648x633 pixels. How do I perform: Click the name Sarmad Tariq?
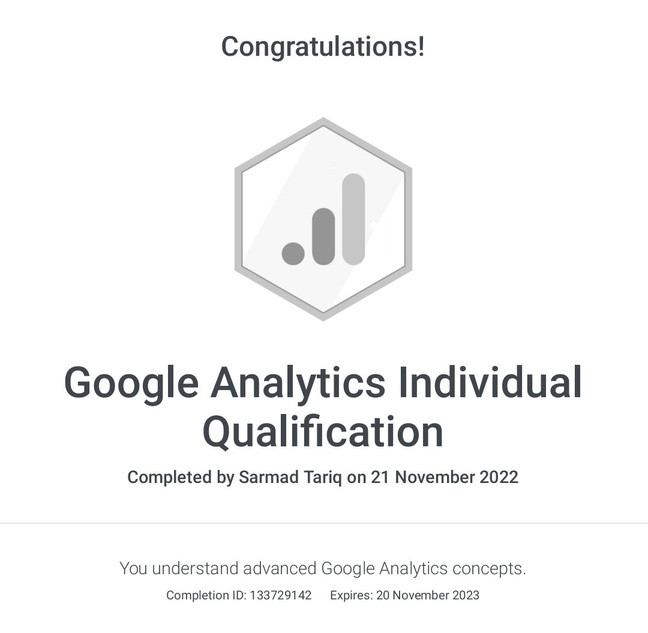point(291,477)
